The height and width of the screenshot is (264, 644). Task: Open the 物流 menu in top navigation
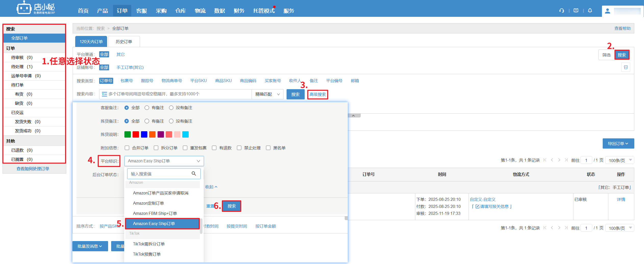(200, 11)
